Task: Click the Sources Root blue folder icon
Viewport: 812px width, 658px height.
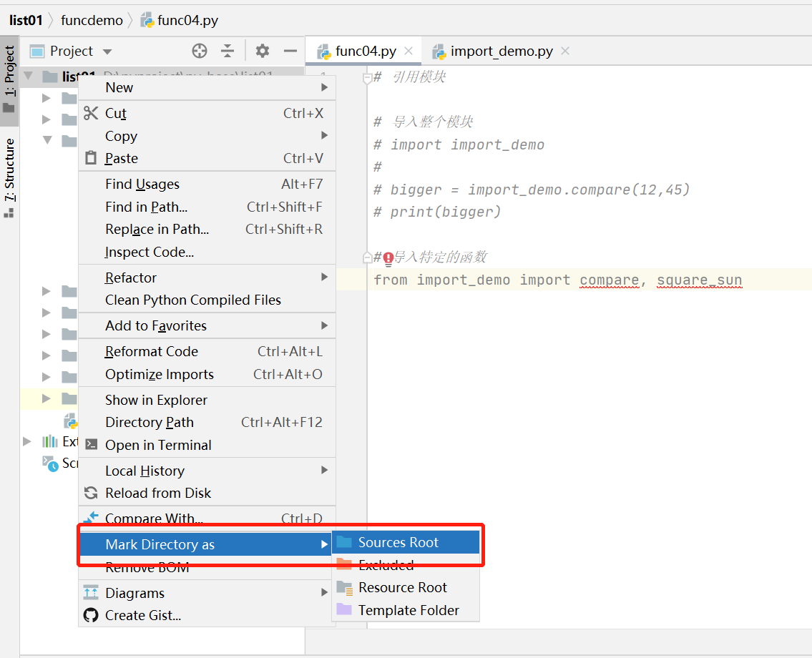Action: click(x=344, y=542)
